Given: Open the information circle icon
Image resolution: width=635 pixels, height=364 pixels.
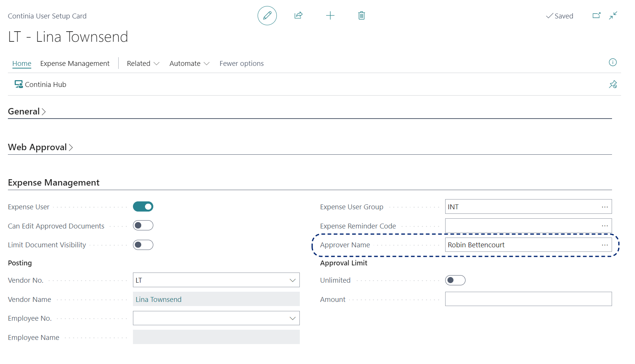Looking at the screenshot, I should [x=613, y=62].
